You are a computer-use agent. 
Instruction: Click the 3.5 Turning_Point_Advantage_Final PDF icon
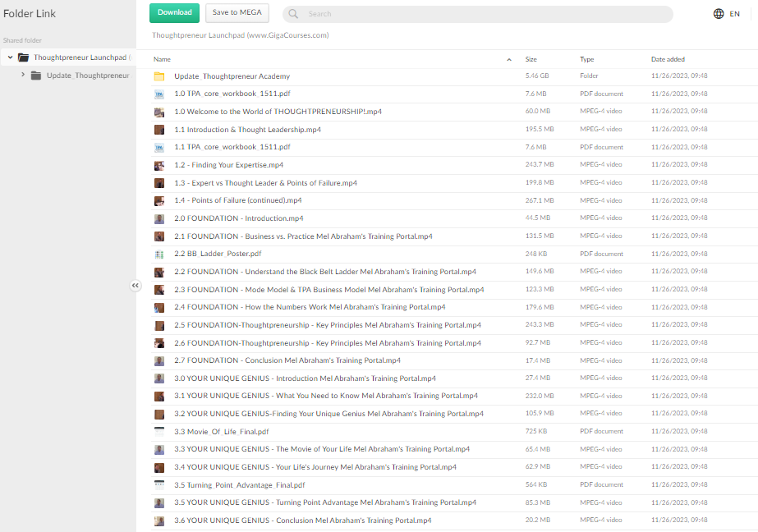(159, 485)
